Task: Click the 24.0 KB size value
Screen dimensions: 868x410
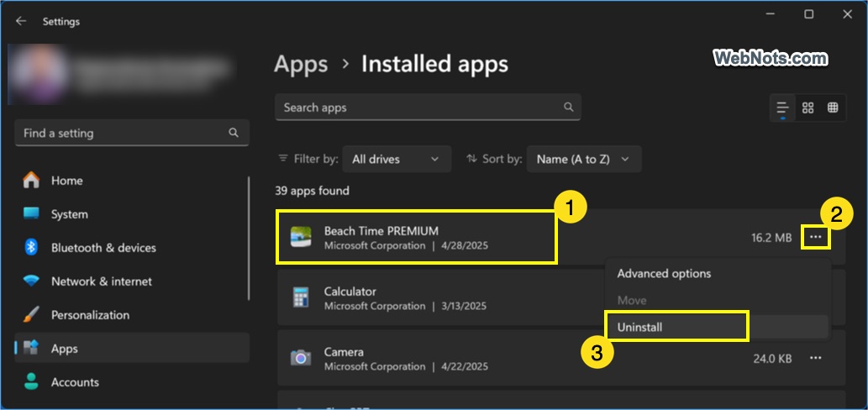Action: (772, 359)
